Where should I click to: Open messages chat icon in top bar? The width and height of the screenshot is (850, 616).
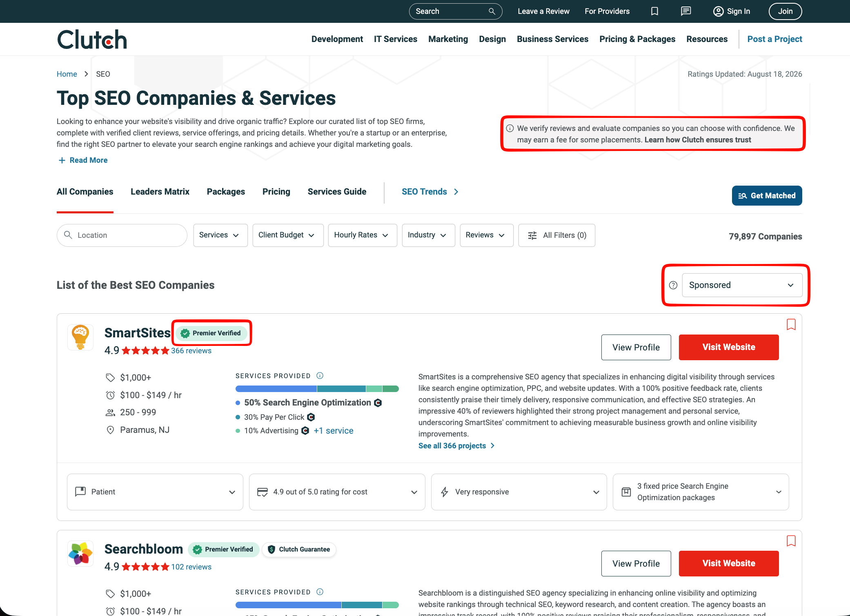tap(686, 11)
